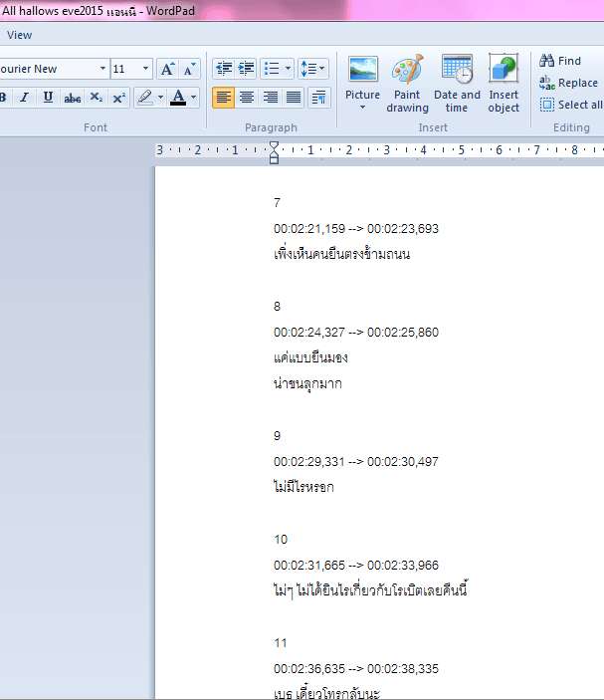Click timestamp 00:02:21,159 --> 00:02:23,693
Screen dimensions: 604x700
point(356,229)
